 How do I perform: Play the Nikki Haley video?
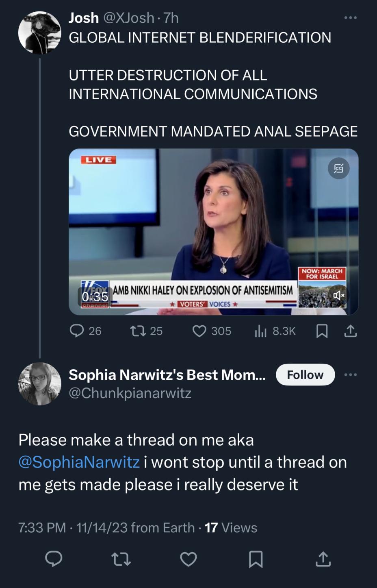pos(214,232)
